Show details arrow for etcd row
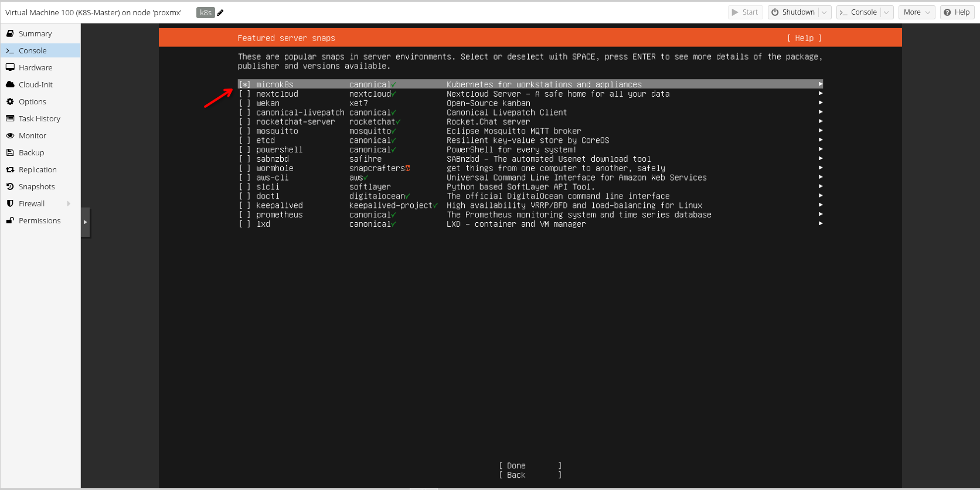Image resolution: width=980 pixels, height=490 pixels. pos(821,140)
